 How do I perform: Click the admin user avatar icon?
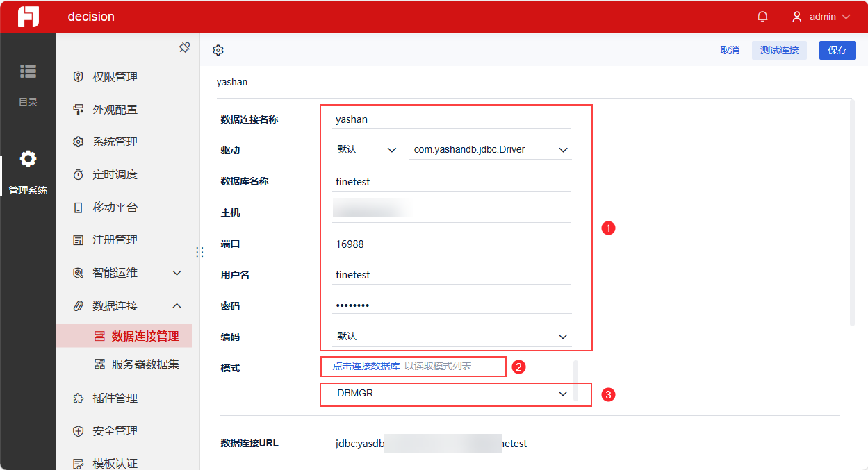point(797,17)
